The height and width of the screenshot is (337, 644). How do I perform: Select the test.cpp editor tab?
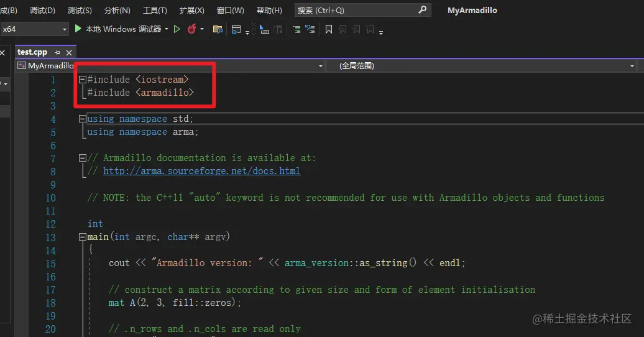32,52
